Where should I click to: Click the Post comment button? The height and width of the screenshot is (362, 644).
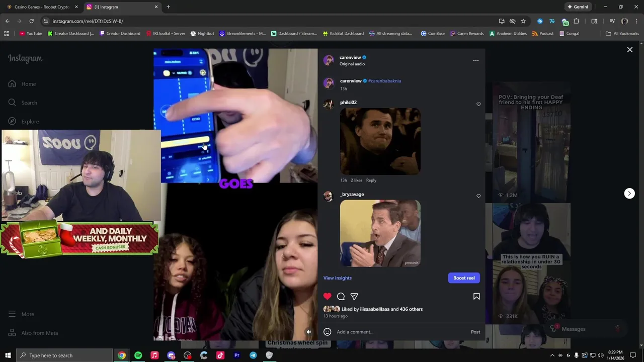(475, 332)
